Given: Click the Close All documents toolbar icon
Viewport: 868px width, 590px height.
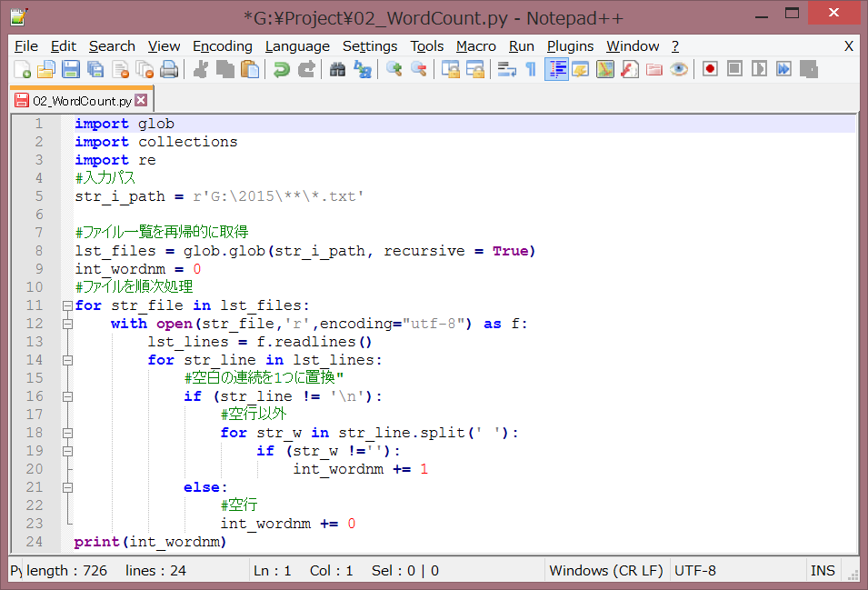Looking at the screenshot, I should point(145,70).
